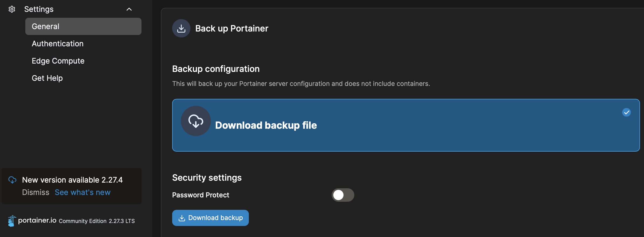
Task: Click the backup description sentence about containers
Action: [x=301, y=84]
